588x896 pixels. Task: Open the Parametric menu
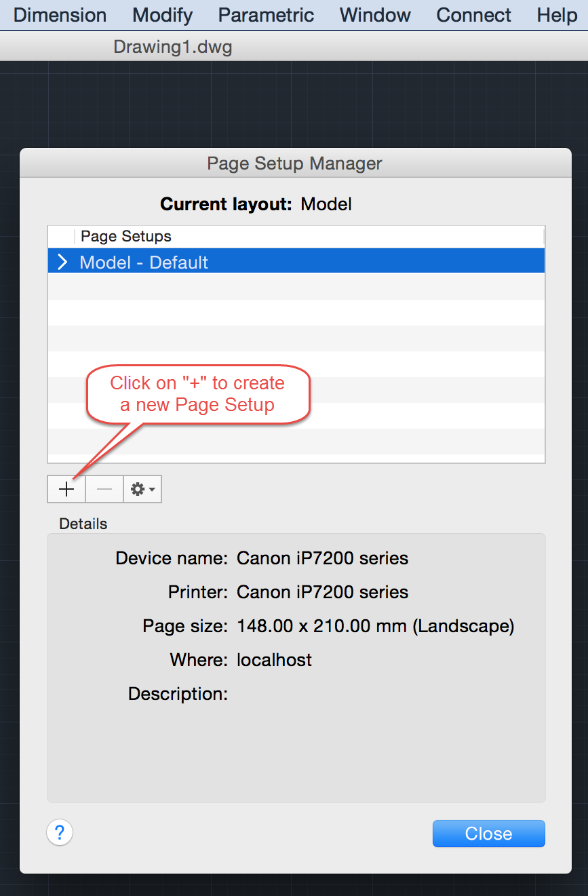[267, 15]
